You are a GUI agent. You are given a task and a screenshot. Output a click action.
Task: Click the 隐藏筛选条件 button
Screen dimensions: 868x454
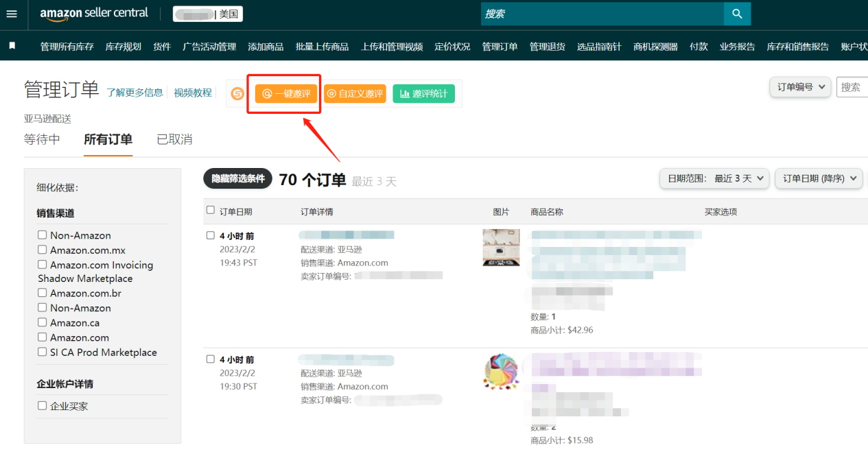[237, 178]
